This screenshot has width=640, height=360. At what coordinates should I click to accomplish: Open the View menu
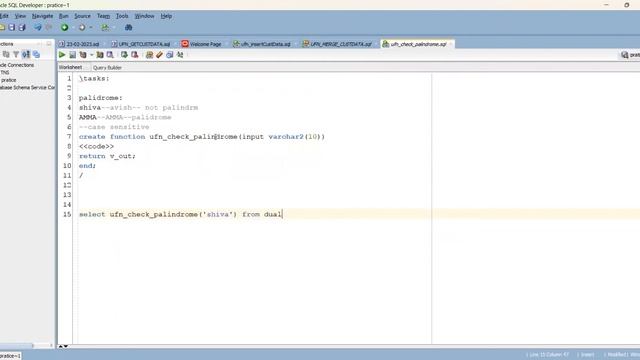20,16
